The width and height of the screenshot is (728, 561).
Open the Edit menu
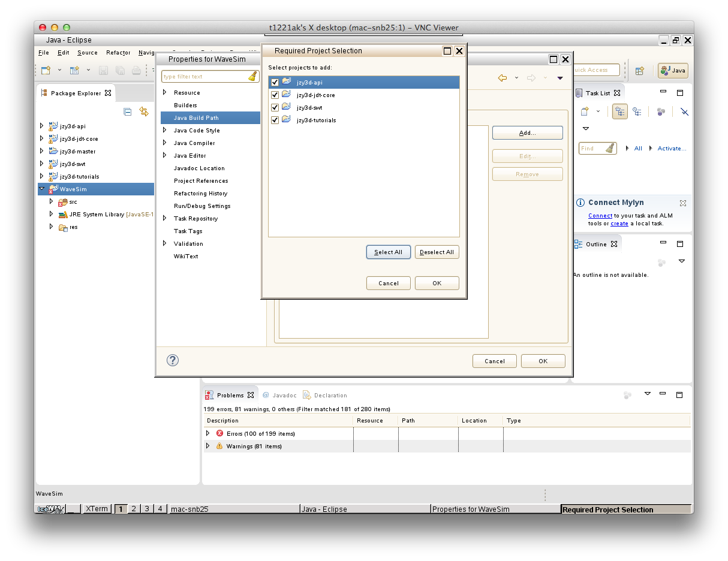[x=64, y=53]
